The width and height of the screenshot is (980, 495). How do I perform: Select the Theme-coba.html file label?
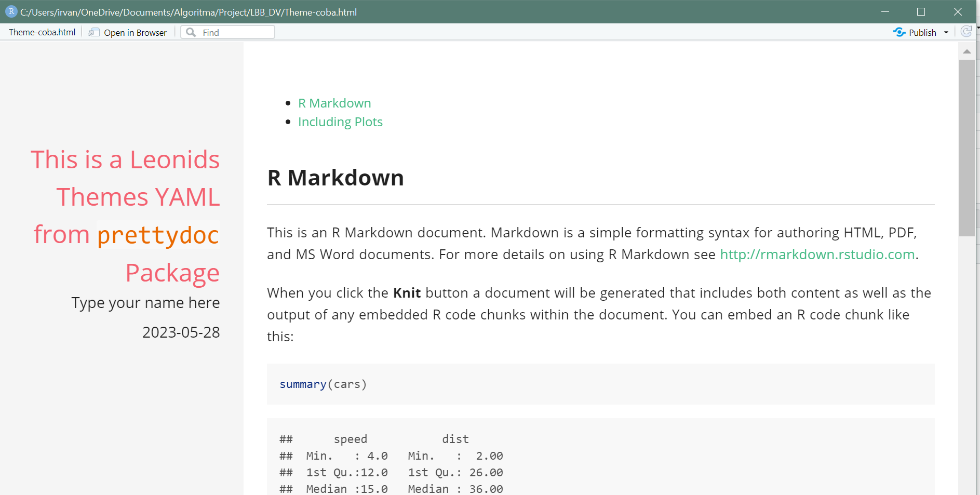(x=42, y=32)
